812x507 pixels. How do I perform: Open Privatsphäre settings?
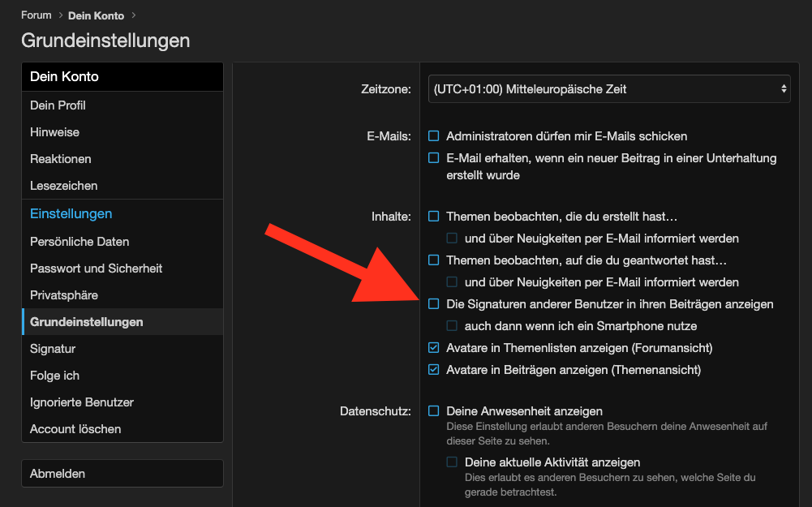click(x=122, y=295)
